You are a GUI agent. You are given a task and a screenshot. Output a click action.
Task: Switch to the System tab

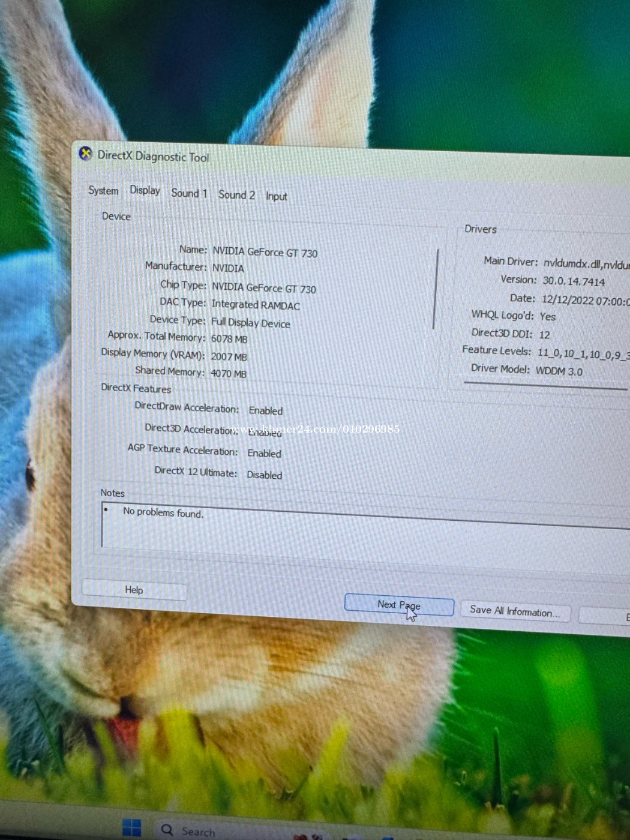(x=103, y=190)
